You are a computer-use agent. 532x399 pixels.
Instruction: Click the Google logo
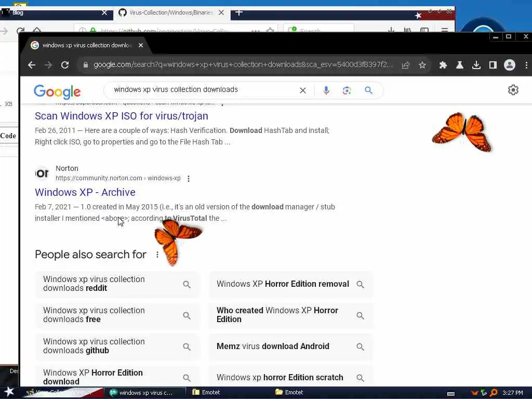coord(57,91)
